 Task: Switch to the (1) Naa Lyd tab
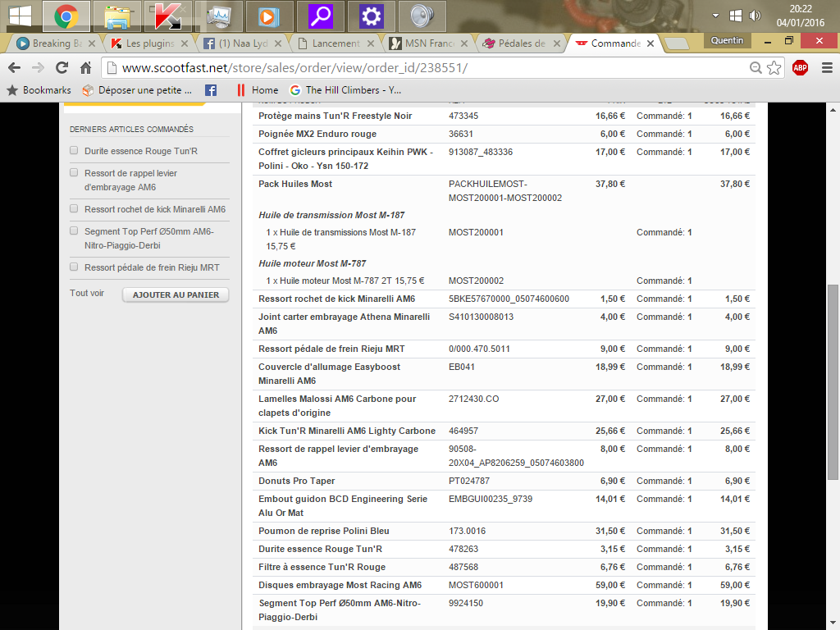[243, 43]
